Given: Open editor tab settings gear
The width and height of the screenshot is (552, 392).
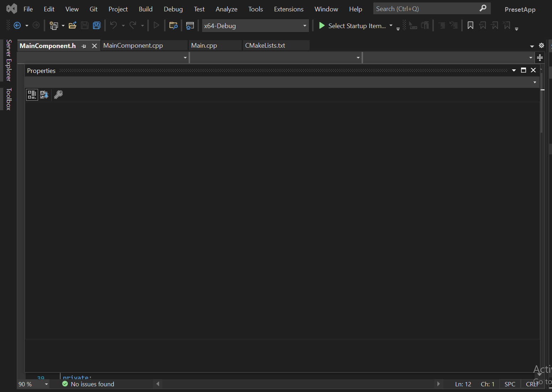Looking at the screenshot, I should tap(541, 46).
